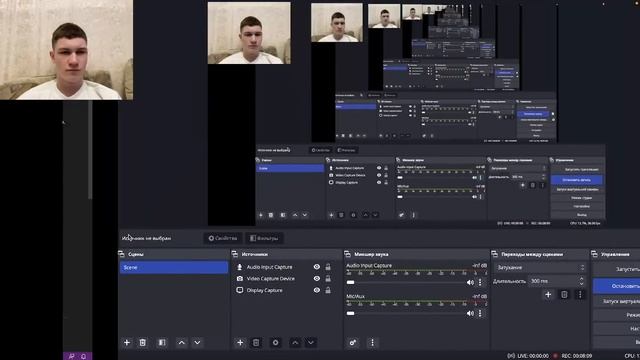Move the source up in Источники panel
Viewport: 640px width, 360px height.
(x=295, y=342)
